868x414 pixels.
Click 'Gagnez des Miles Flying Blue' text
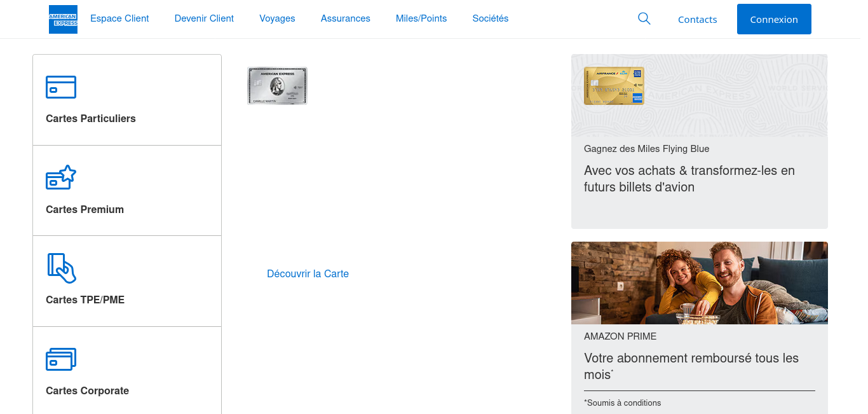click(x=646, y=149)
